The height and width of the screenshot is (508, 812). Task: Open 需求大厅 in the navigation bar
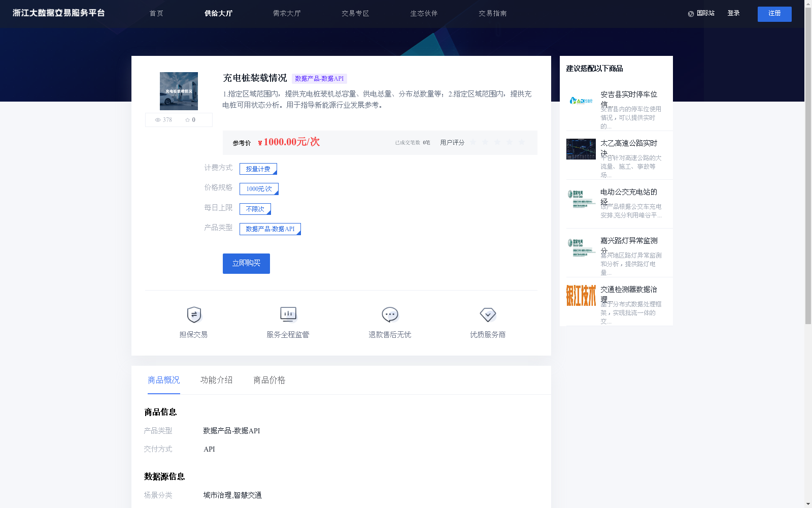[287, 14]
